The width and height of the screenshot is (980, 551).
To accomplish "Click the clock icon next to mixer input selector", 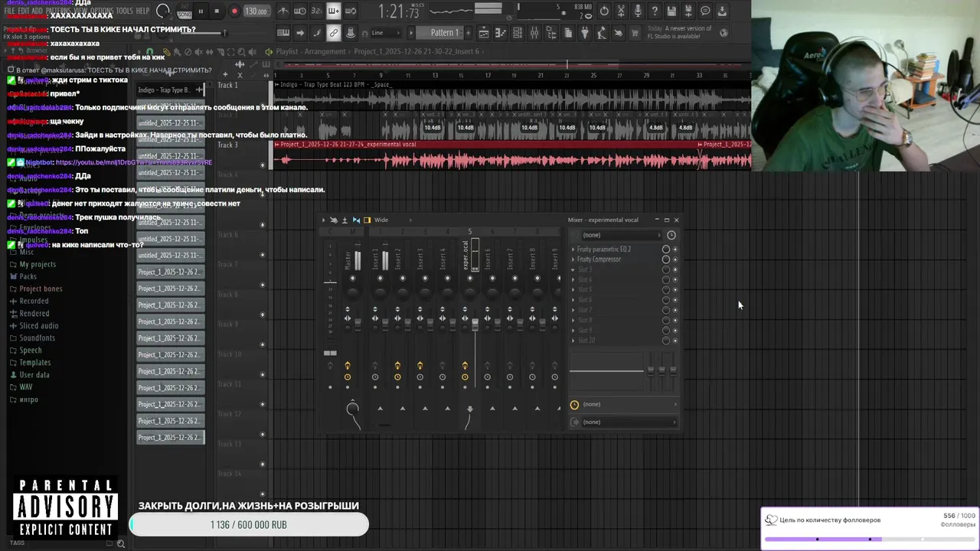I will click(671, 235).
